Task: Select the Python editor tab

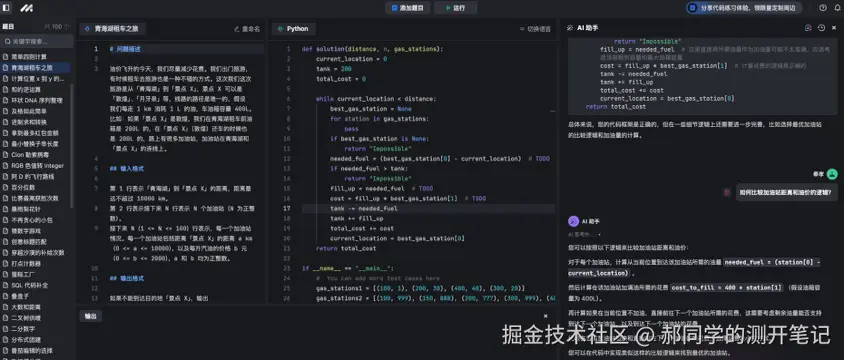Action: click(x=294, y=29)
